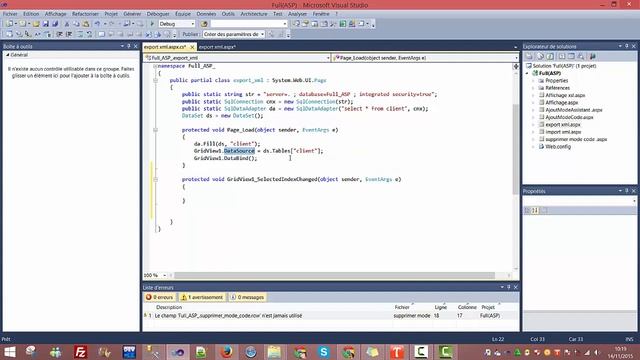Sort errors by Ligne column header
This screenshot has height=360, width=640.
pos(441,307)
